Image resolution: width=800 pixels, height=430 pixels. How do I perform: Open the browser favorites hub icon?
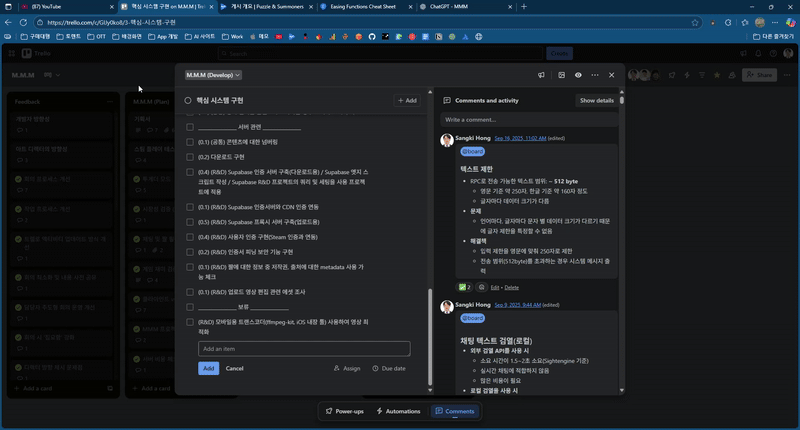[745, 22]
